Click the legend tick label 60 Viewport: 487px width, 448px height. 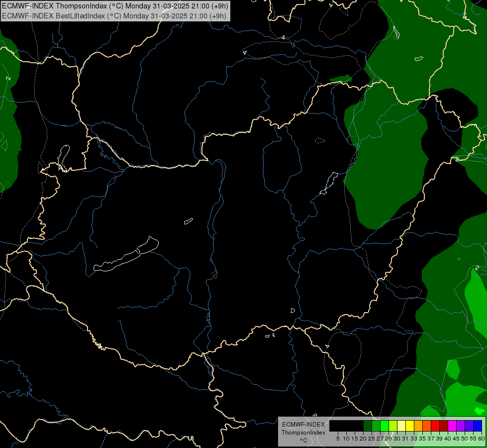(482, 439)
